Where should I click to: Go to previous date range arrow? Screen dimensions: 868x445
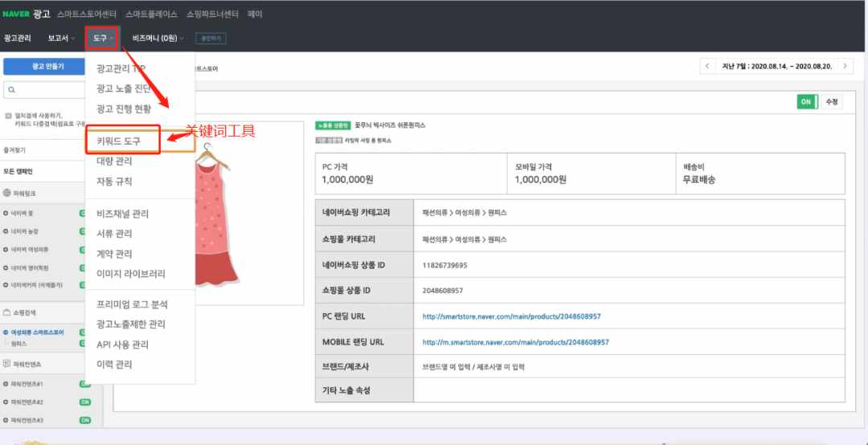707,67
